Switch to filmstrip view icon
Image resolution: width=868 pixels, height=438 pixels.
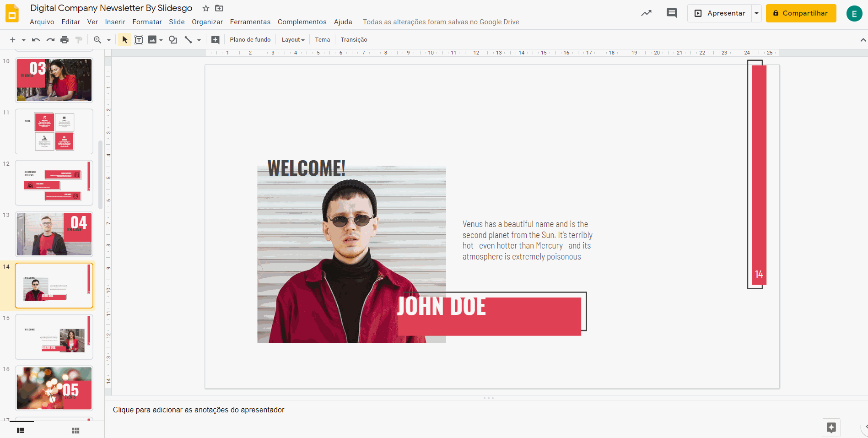click(x=21, y=430)
